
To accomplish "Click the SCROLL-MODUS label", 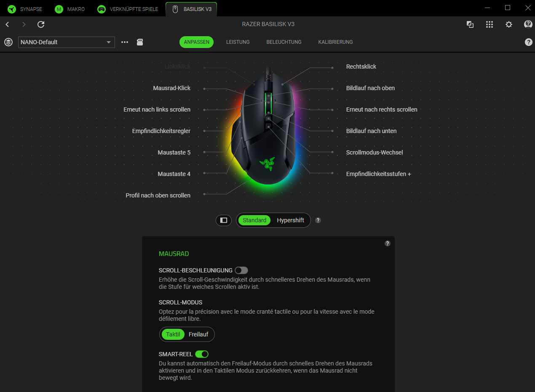I will (181, 302).
